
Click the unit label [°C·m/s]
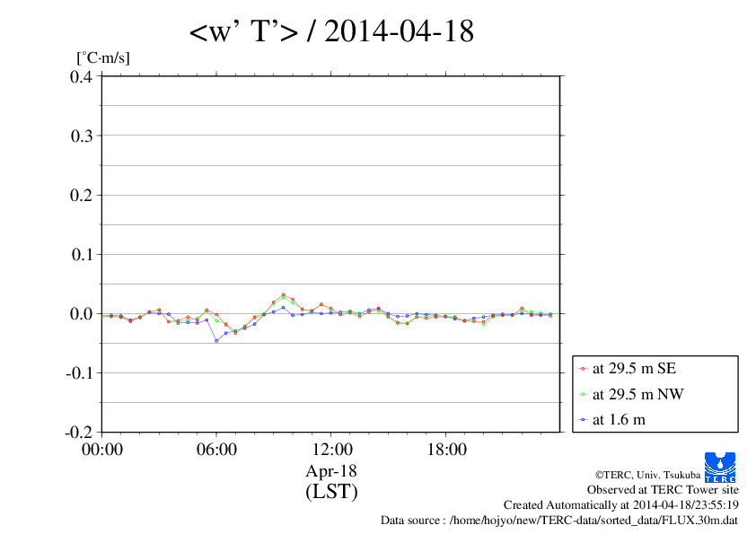[103, 57]
